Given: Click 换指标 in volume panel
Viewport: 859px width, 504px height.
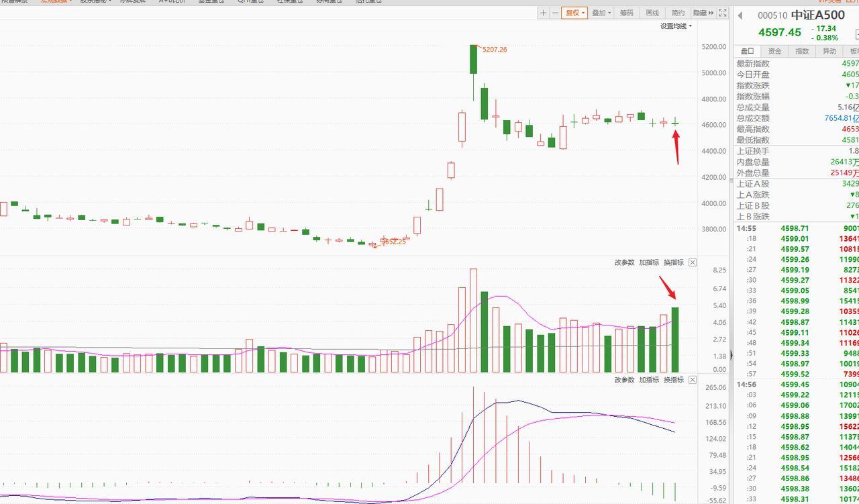Looking at the screenshot, I should click(x=674, y=262).
